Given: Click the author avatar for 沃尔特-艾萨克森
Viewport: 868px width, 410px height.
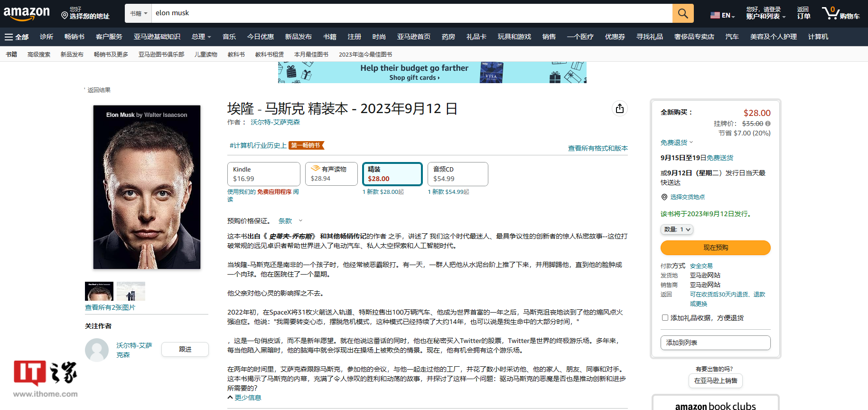Looking at the screenshot, I should click(97, 350).
